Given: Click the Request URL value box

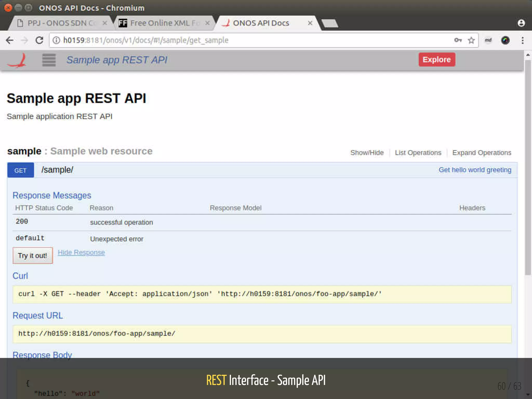Looking at the screenshot, I should pyautogui.click(x=262, y=334).
